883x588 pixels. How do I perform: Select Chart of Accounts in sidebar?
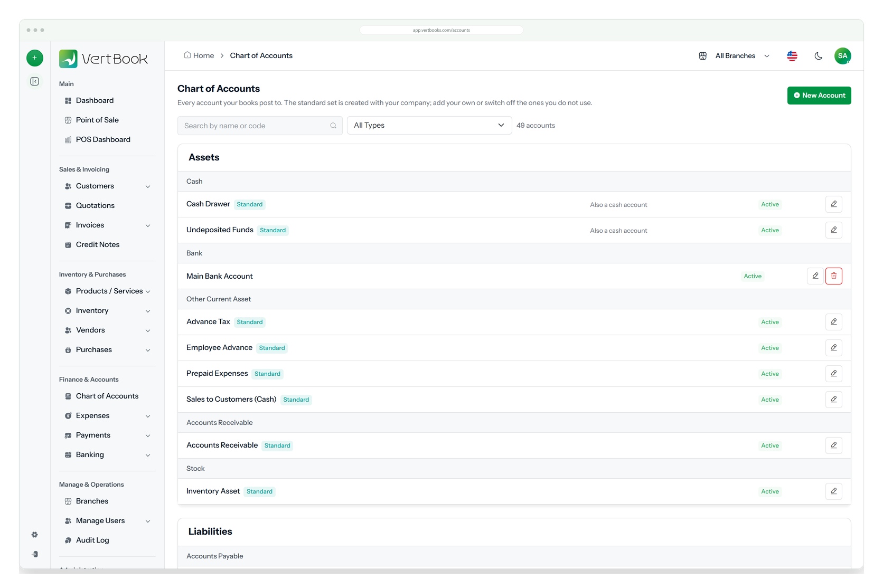click(x=107, y=396)
